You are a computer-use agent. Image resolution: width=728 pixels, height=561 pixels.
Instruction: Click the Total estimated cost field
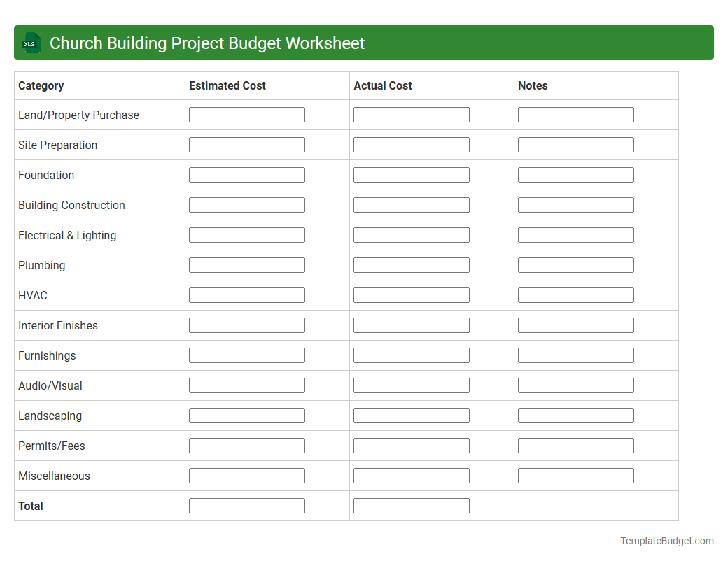[246, 505]
